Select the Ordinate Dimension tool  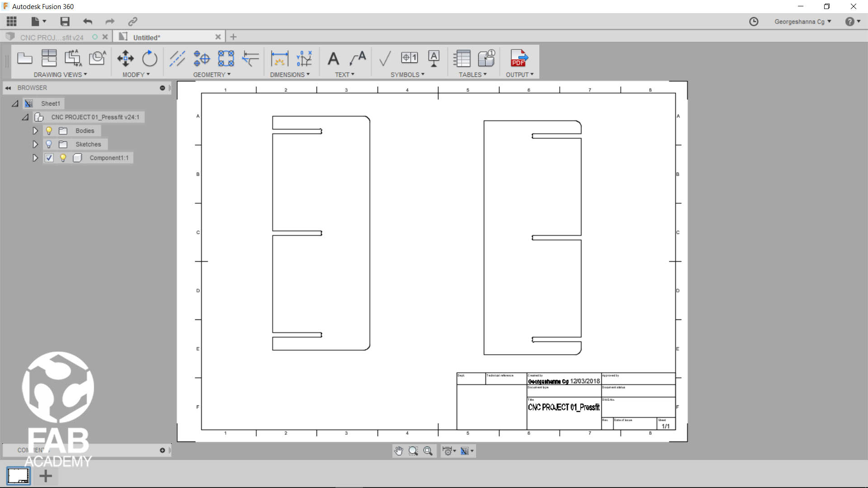pos(304,58)
